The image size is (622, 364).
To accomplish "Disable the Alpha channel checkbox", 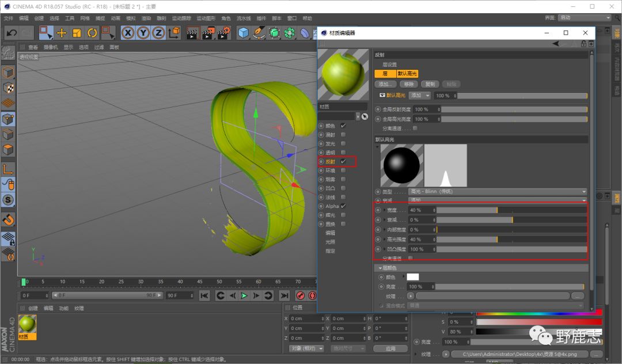I will click(343, 206).
